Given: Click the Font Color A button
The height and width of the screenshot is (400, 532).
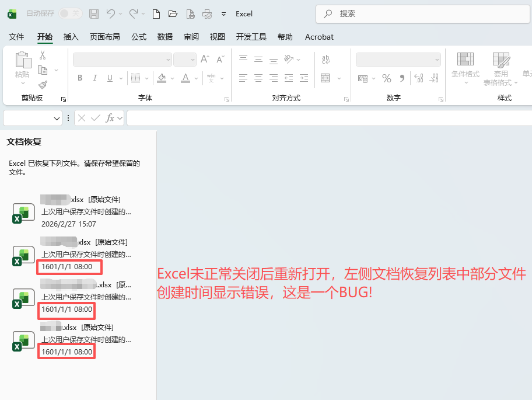Looking at the screenshot, I should (185, 78).
